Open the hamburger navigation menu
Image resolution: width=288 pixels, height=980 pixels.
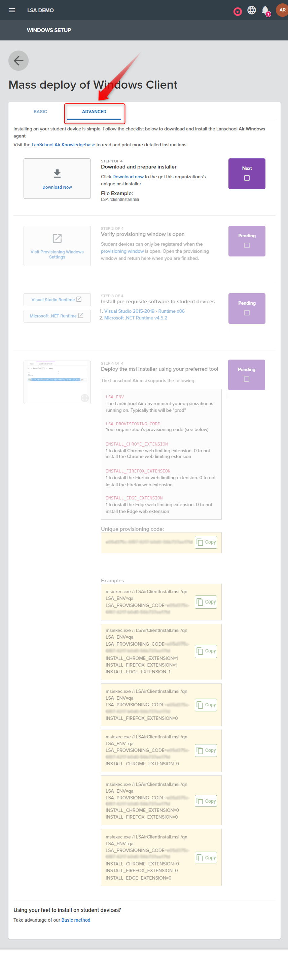click(x=12, y=10)
